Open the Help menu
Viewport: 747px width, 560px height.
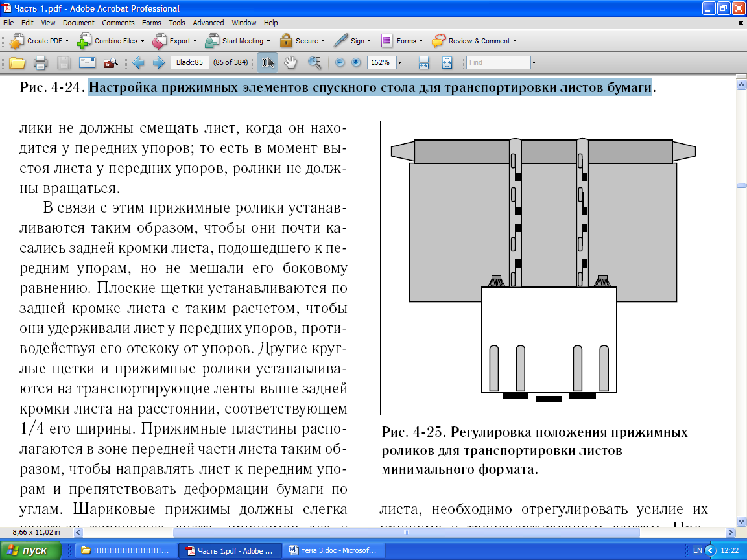[x=270, y=23]
